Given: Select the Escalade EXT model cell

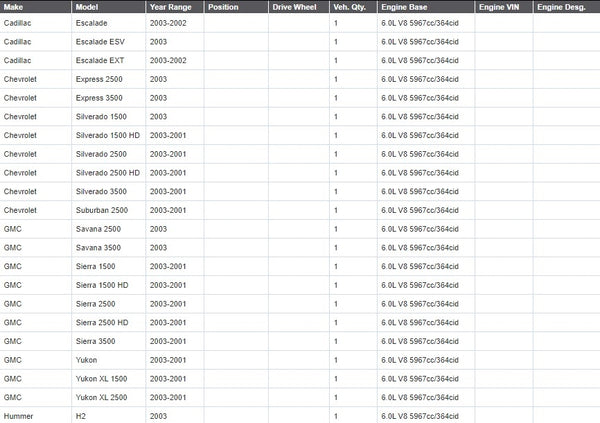Looking at the screenshot, I should 100,60.
